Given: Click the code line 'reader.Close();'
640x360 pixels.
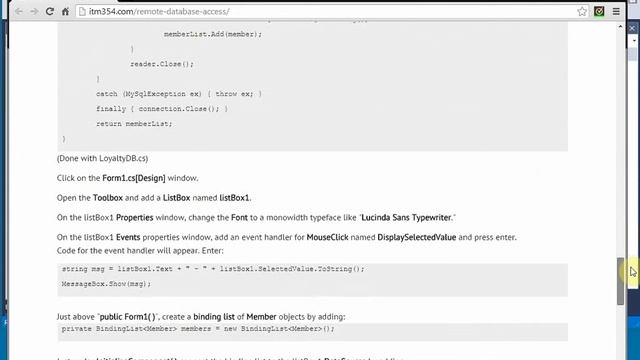Looking at the screenshot, I should click(x=162, y=64).
